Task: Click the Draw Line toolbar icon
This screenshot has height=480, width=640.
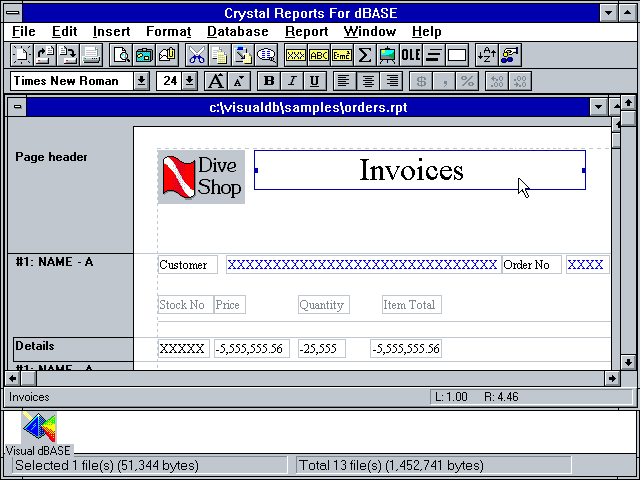Action: point(434,55)
